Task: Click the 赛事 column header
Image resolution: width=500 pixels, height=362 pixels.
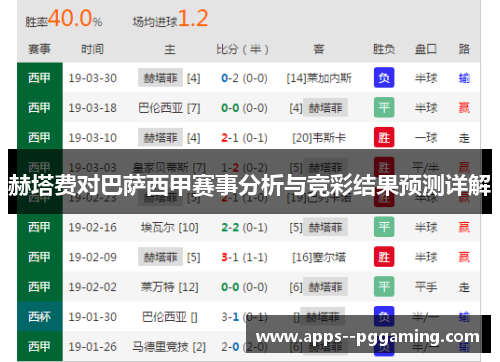Action: point(39,49)
